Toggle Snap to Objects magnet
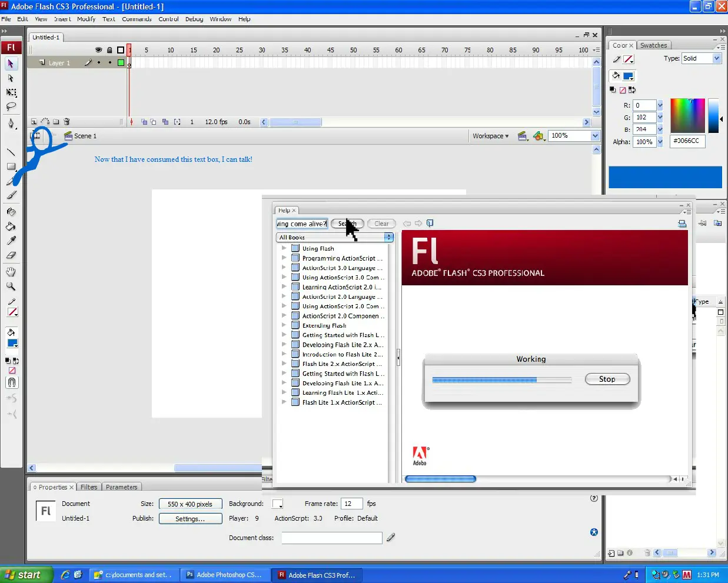This screenshot has width=728, height=583. click(x=11, y=382)
